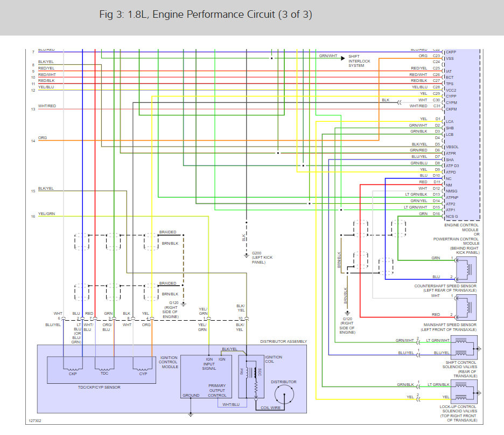
Task: Click the 'LCA' module pin label
Action: pos(450,122)
